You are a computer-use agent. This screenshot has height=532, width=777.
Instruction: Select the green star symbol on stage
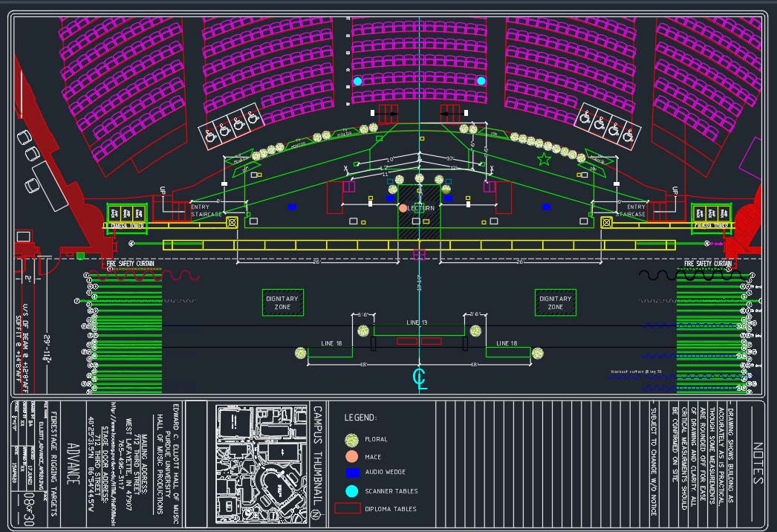tap(544, 159)
